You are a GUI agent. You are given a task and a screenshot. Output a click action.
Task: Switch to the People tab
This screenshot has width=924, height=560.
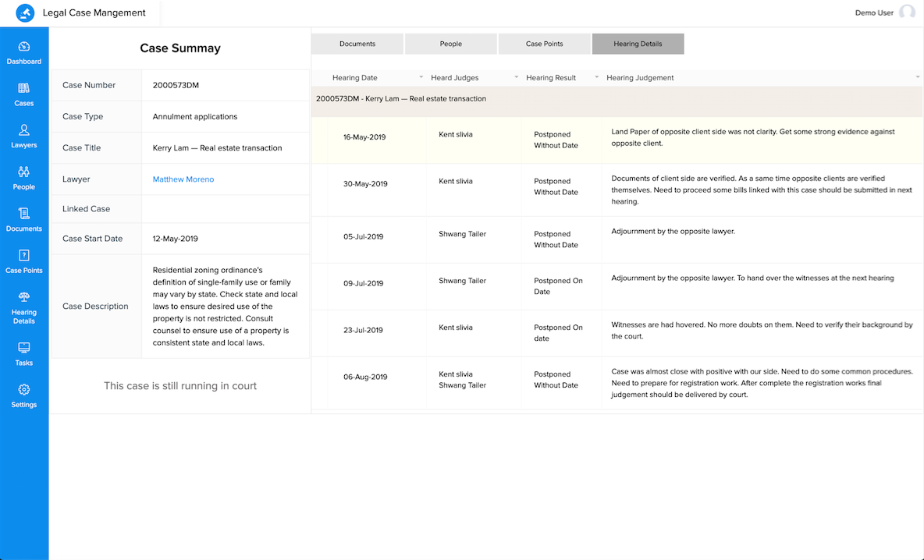tap(451, 44)
